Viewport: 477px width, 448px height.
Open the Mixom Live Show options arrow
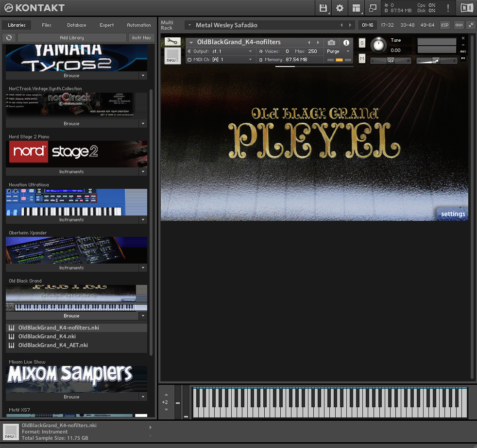[143, 397]
